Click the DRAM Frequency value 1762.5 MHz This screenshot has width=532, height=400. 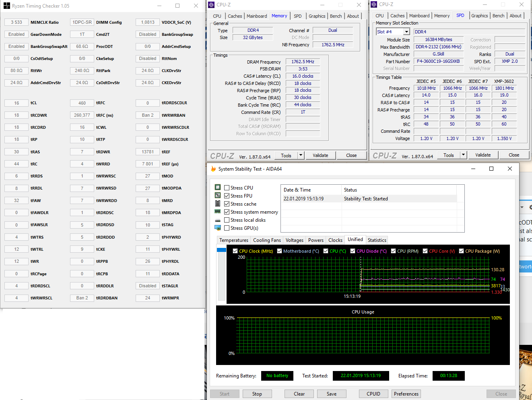[x=303, y=62]
